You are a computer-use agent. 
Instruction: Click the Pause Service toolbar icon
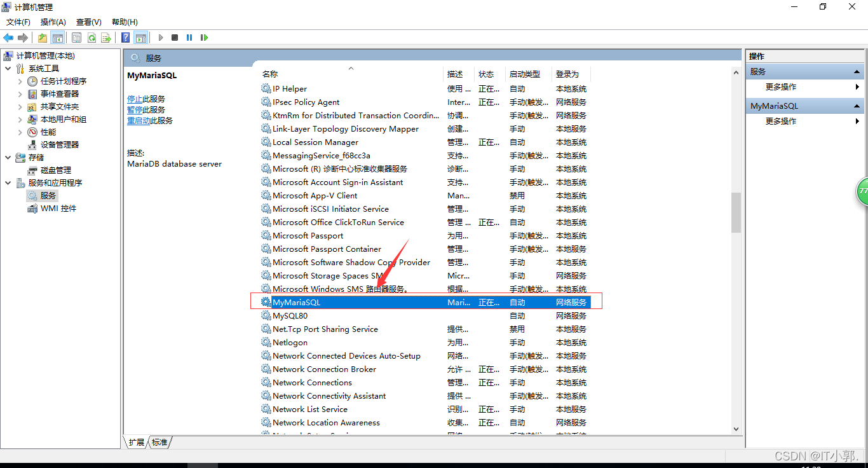[x=189, y=38]
